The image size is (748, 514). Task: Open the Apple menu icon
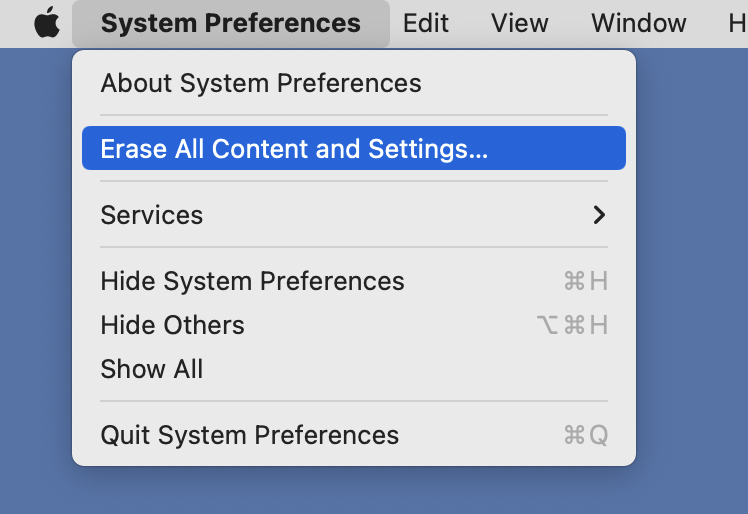coord(47,23)
